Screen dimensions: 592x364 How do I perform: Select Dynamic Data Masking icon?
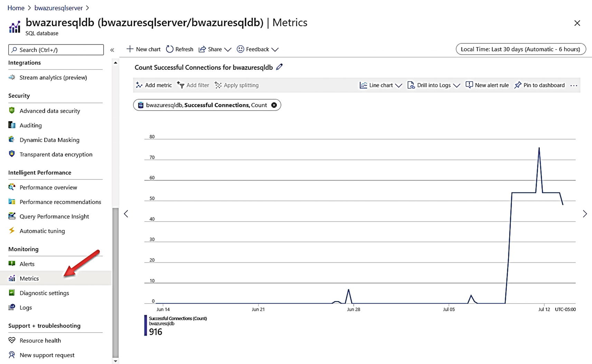pyautogui.click(x=12, y=139)
